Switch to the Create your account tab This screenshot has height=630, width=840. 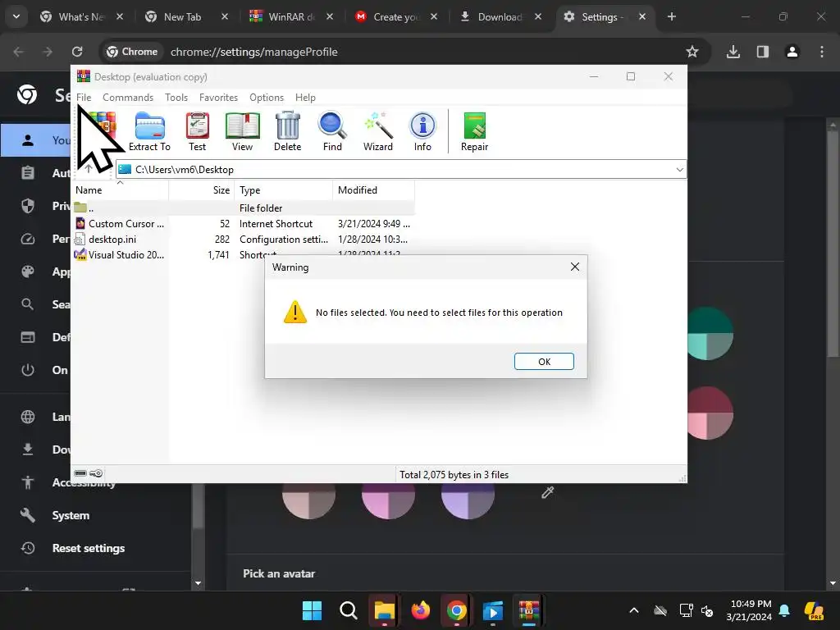(396, 16)
